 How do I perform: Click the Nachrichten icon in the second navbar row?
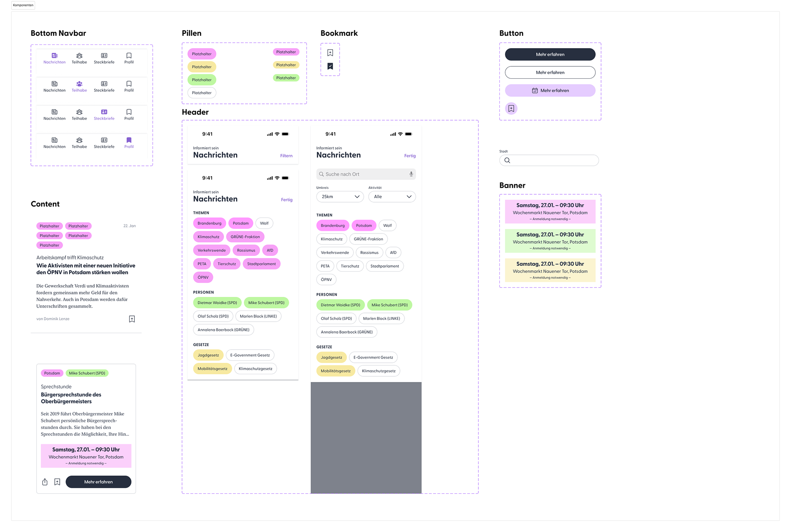click(x=54, y=84)
